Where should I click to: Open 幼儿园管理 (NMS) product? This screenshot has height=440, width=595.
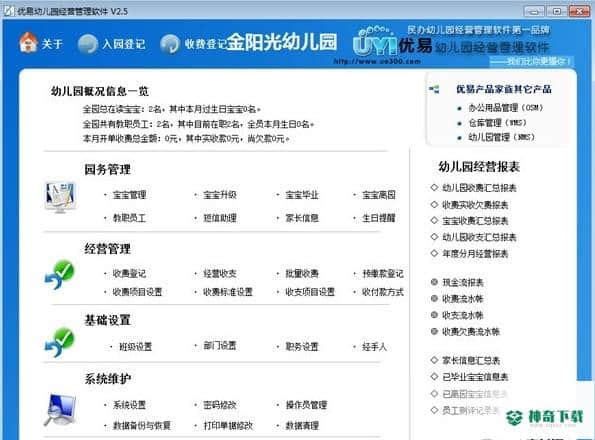tap(501, 137)
